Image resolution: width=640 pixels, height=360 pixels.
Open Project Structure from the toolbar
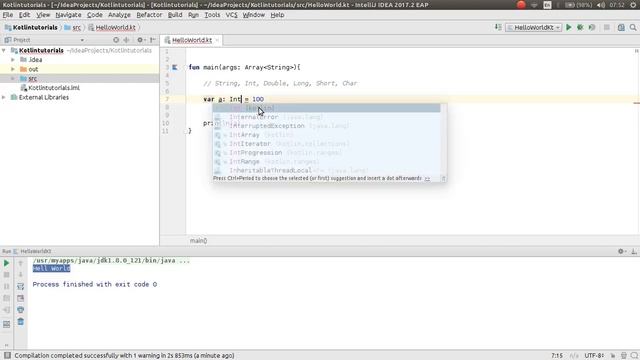[x=621, y=27]
